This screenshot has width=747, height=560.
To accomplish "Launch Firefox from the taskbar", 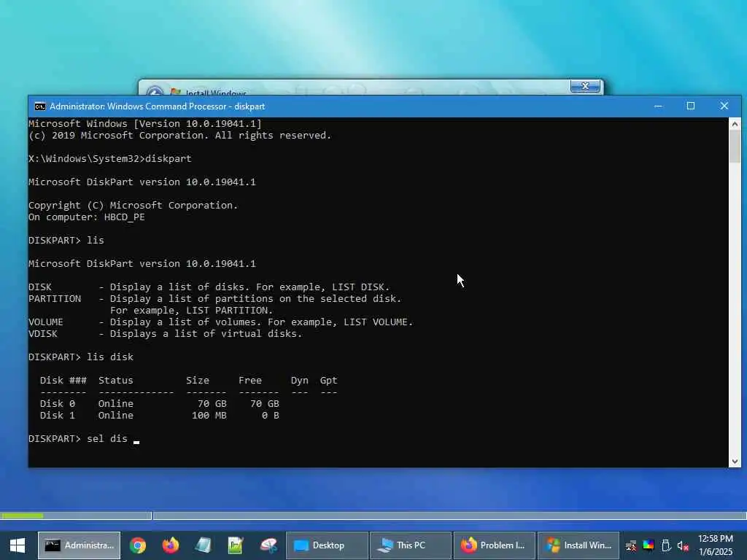I will (x=170, y=545).
